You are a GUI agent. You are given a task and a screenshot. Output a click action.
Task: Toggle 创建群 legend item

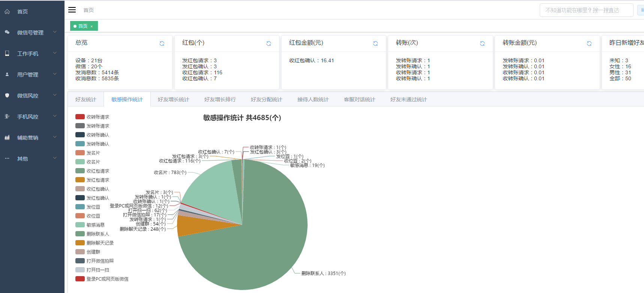(88, 252)
